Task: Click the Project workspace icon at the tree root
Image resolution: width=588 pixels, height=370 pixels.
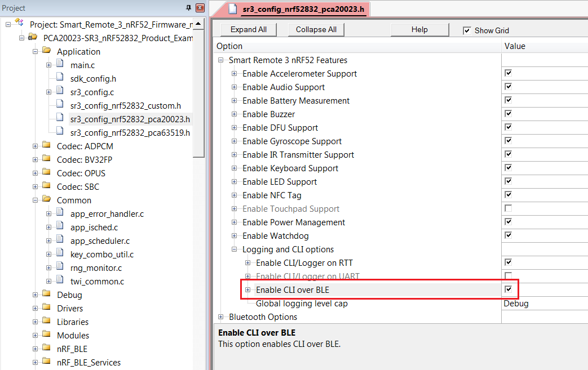Action: (x=19, y=23)
